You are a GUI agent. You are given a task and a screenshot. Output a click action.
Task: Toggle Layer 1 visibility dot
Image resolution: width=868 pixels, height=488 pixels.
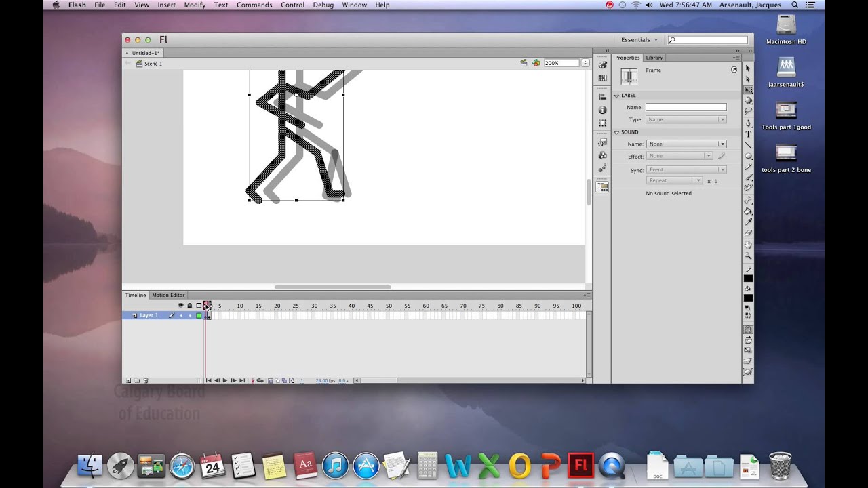(181, 315)
